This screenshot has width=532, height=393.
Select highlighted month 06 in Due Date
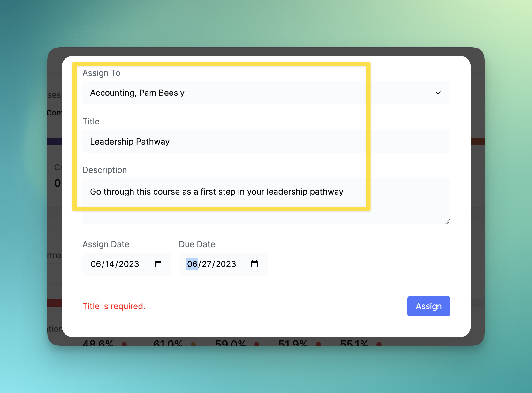click(192, 264)
